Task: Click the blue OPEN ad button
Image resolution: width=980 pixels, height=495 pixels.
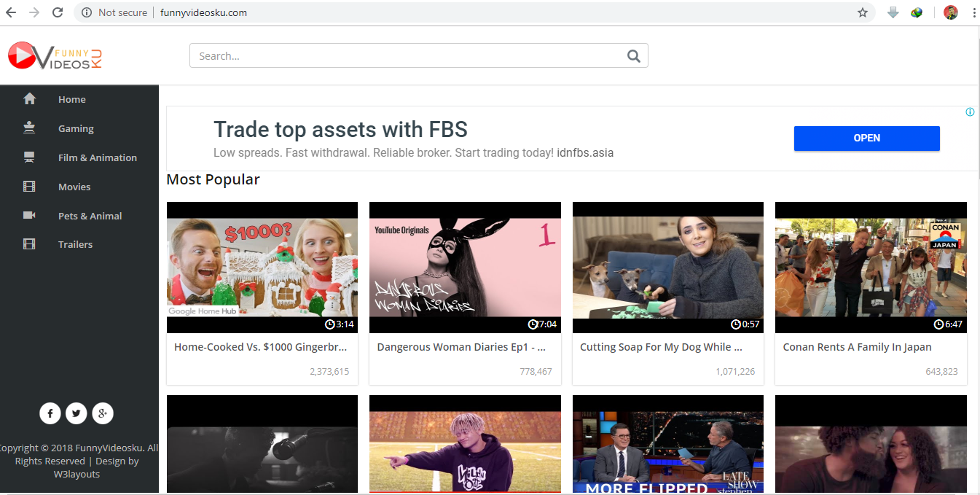Action: tap(866, 138)
